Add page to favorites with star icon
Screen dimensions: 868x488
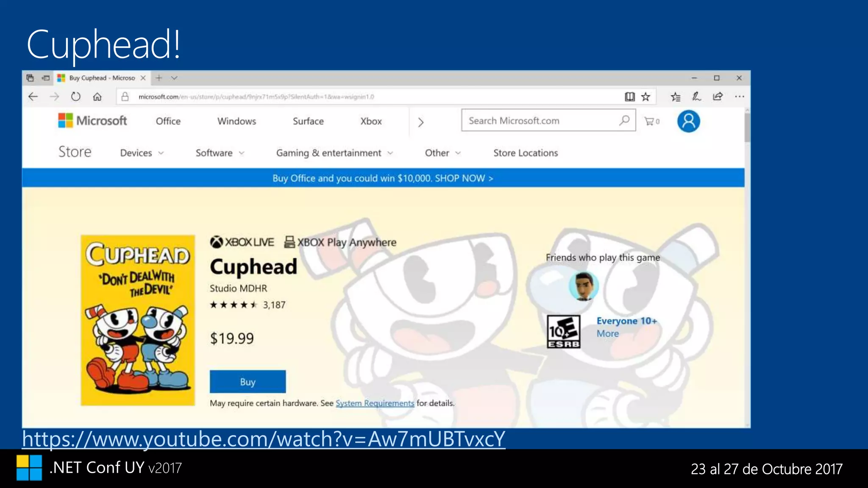(645, 97)
